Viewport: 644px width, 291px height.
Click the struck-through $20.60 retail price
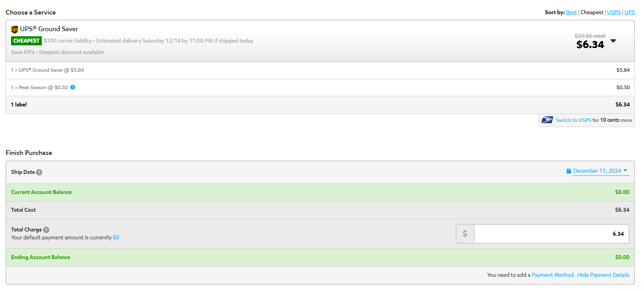coord(590,36)
